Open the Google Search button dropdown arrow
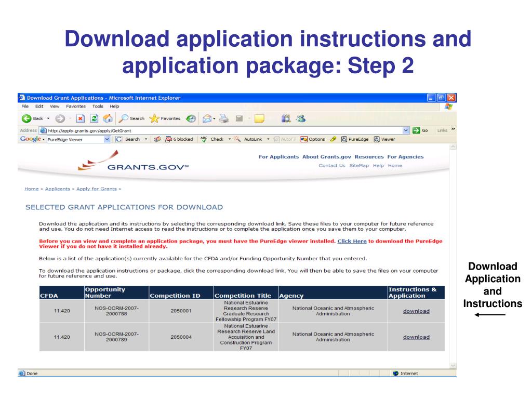 [146, 139]
